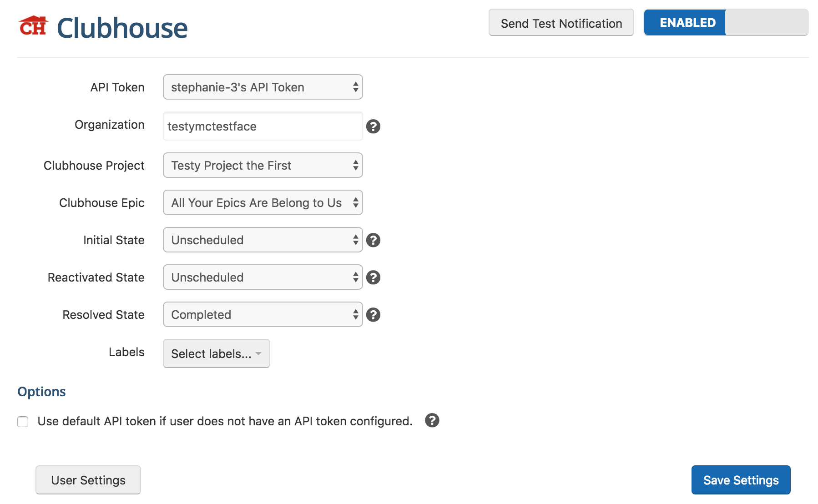The height and width of the screenshot is (504, 818).
Task: Expand the Select labels dropdown
Action: (217, 353)
